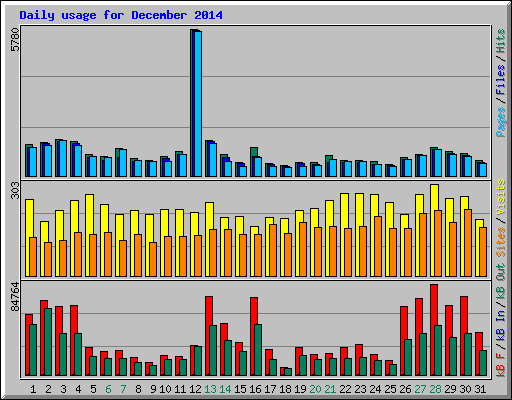This screenshot has width=512, height=400.
Task: Click day label 11 on the x-axis
Action: pyautogui.click(x=180, y=389)
